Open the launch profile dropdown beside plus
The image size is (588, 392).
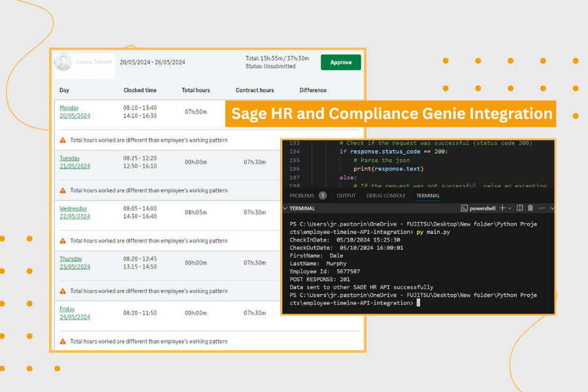pyautogui.click(x=510, y=208)
